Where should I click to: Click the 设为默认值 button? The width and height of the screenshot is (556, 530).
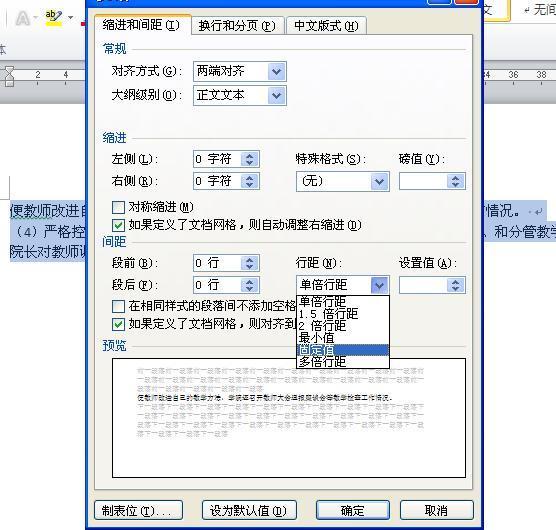coord(249,511)
